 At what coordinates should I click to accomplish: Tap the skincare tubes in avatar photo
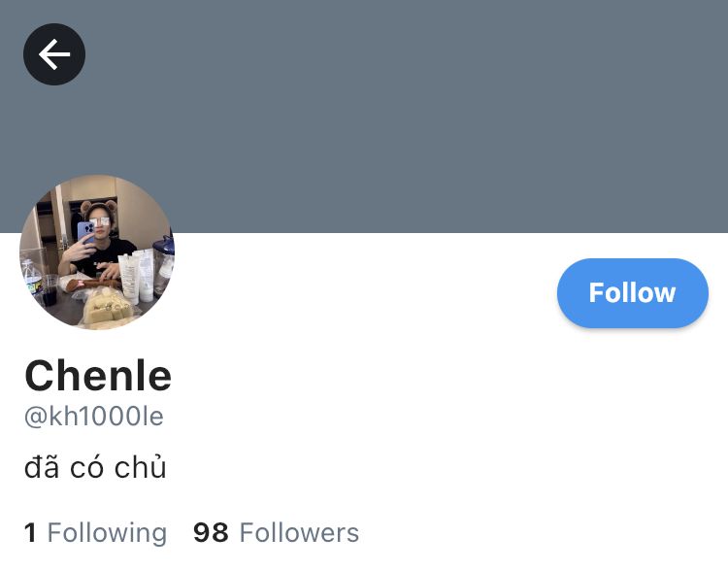tap(137, 277)
